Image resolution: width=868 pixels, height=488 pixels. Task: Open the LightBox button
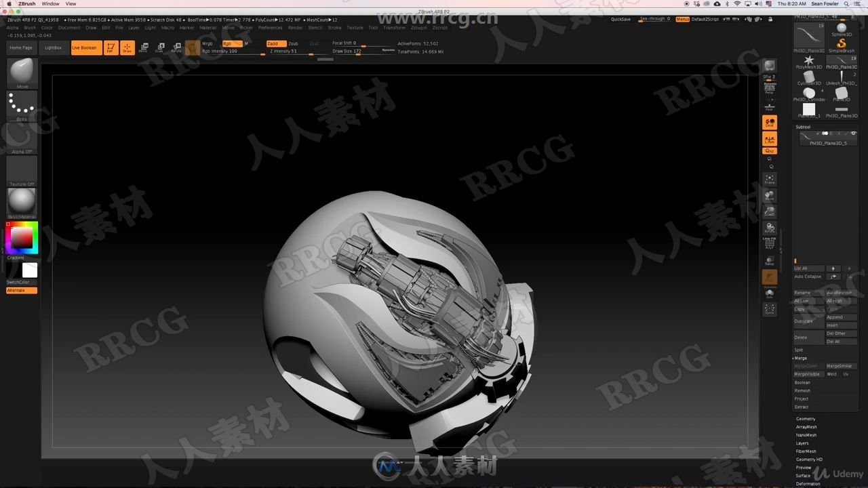tap(53, 47)
